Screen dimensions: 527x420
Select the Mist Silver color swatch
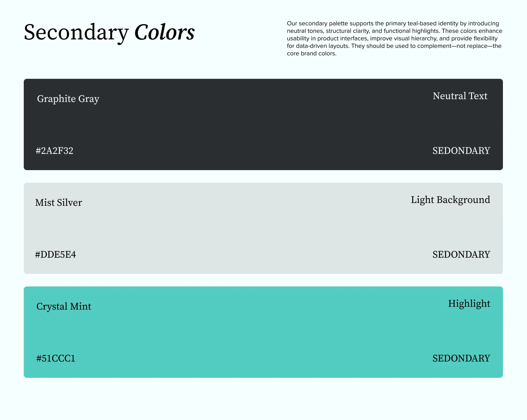[263, 228]
